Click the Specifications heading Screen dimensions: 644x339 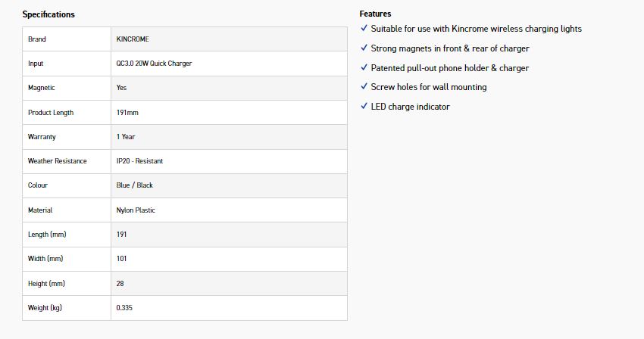pyautogui.click(x=48, y=14)
